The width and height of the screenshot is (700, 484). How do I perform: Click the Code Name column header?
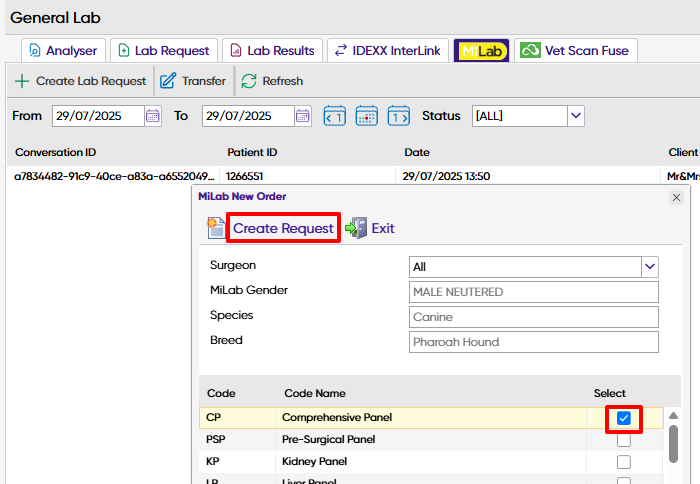[315, 393]
